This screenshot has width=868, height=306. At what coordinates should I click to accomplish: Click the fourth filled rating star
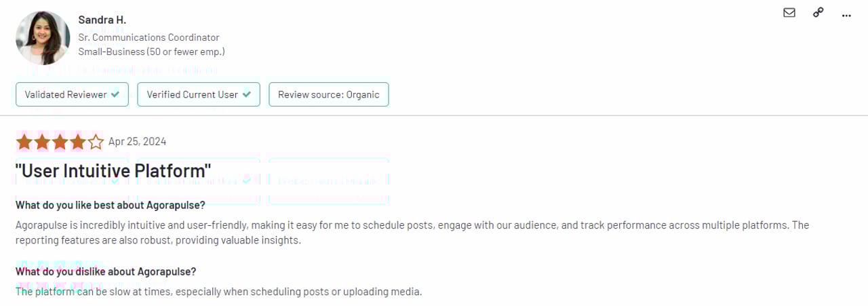77,142
